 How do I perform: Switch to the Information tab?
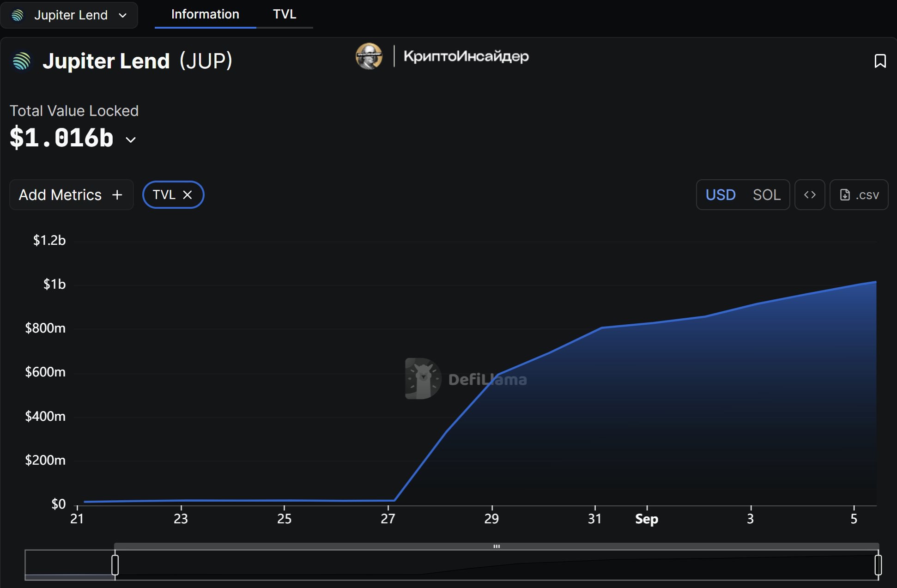point(205,14)
